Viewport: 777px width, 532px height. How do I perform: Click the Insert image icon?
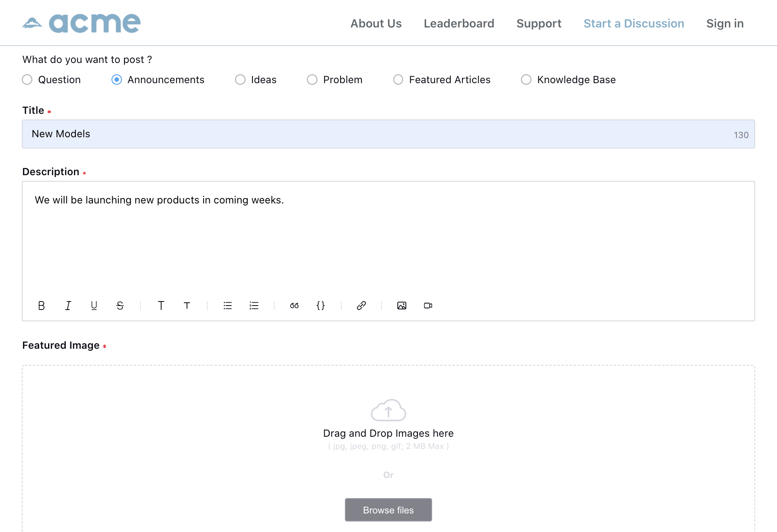tap(402, 306)
